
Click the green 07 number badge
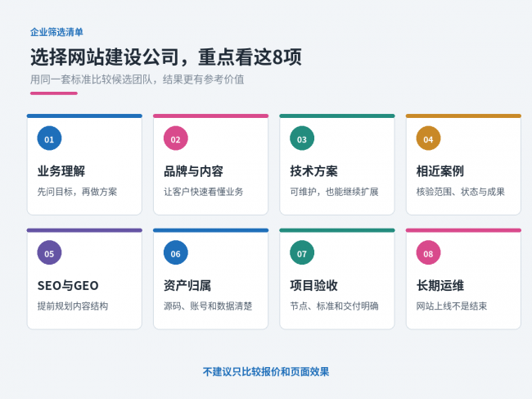pyautogui.click(x=302, y=252)
